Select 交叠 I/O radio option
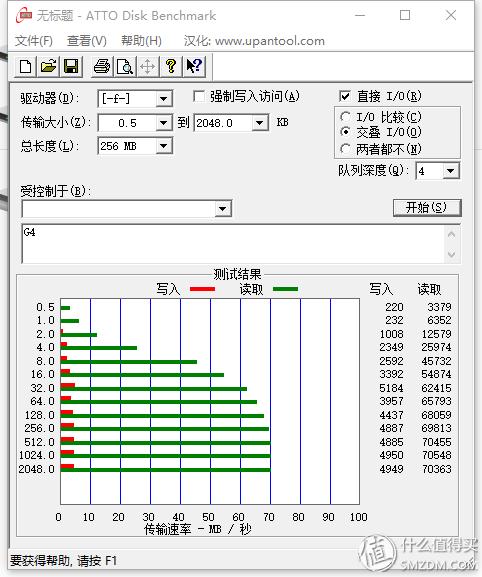 [x=345, y=132]
